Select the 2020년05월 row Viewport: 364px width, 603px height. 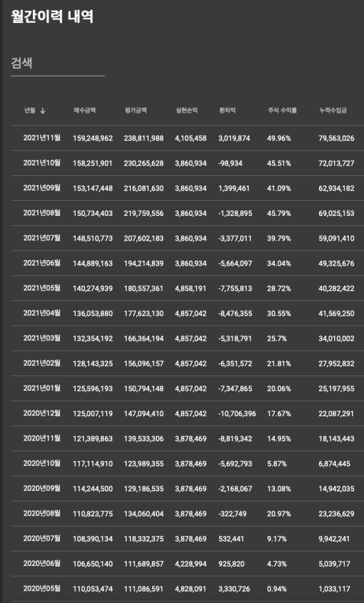(187, 589)
